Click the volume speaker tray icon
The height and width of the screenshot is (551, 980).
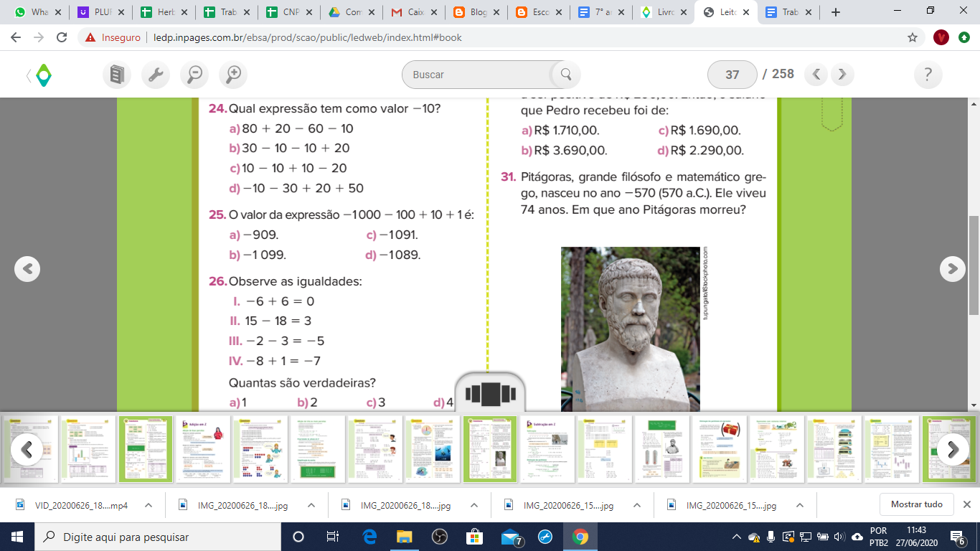click(839, 537)
